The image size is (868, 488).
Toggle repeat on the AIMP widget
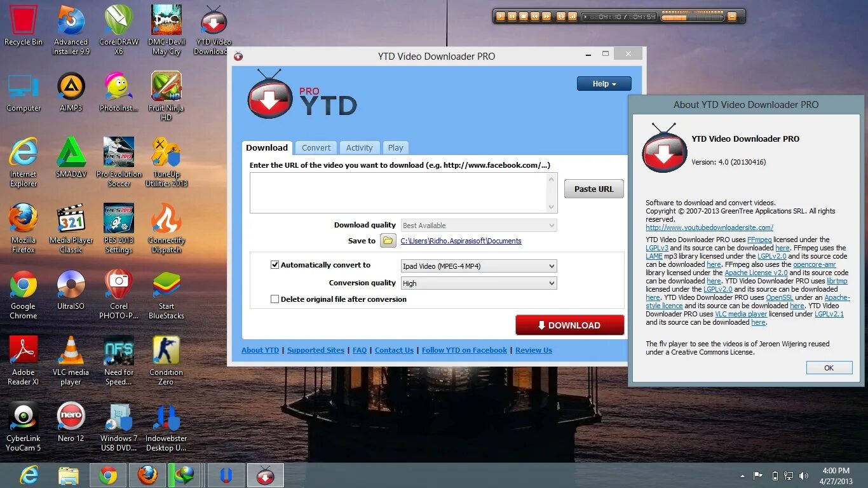(x=560, y=17)
